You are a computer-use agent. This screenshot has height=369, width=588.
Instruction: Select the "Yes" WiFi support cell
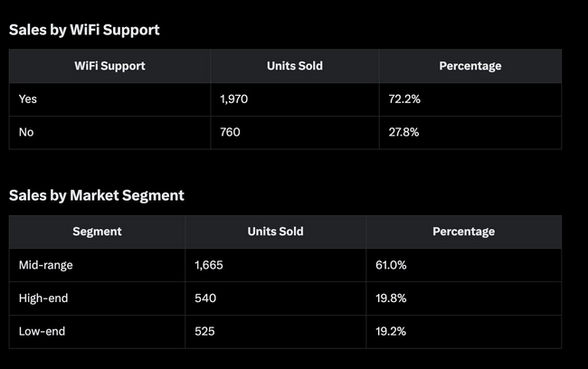click(x=27, y=99)
